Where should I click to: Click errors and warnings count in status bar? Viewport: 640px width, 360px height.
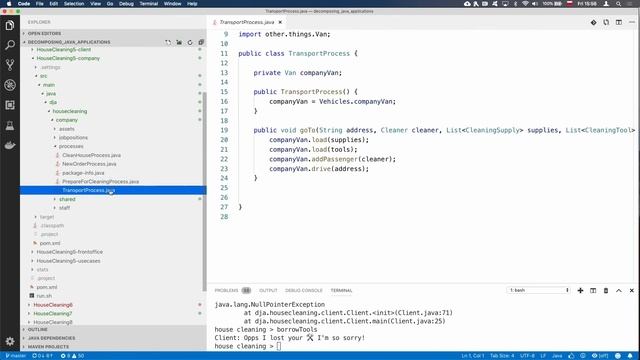[72, 356]
